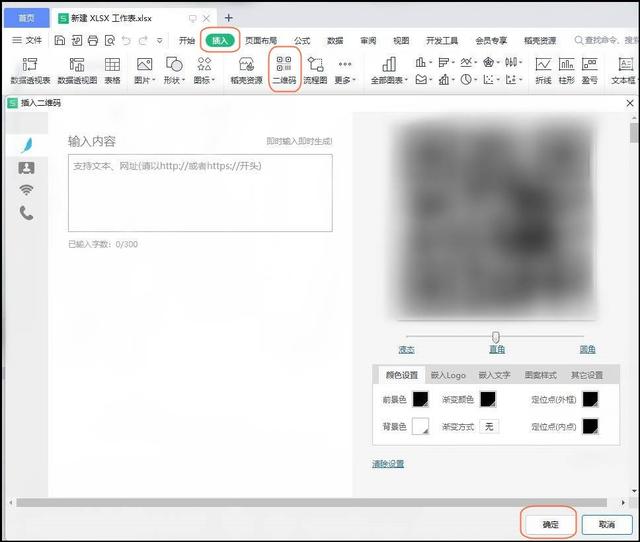Viewport: 640px width, 542px height.
Task: Add a new document tab with plus
Action: pos(229,18)
